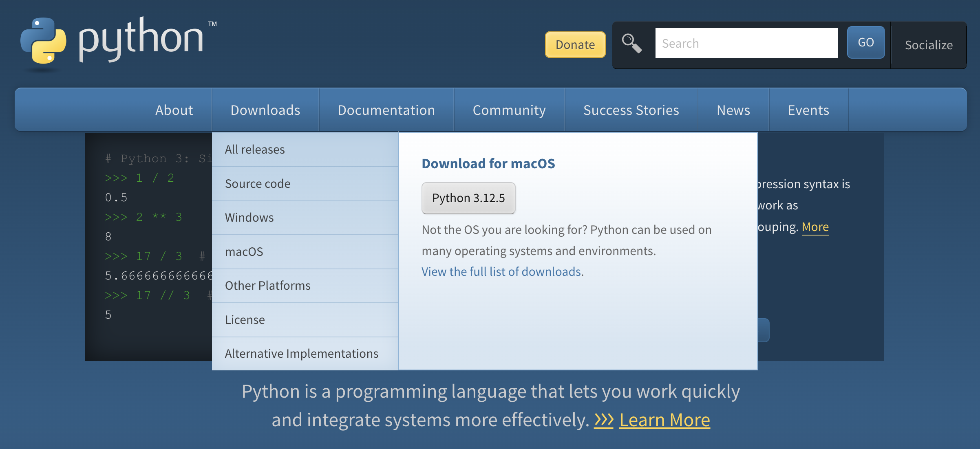This screenshot has height=449, width=980.
Task: Open the About nav menu
Action: 174,110
